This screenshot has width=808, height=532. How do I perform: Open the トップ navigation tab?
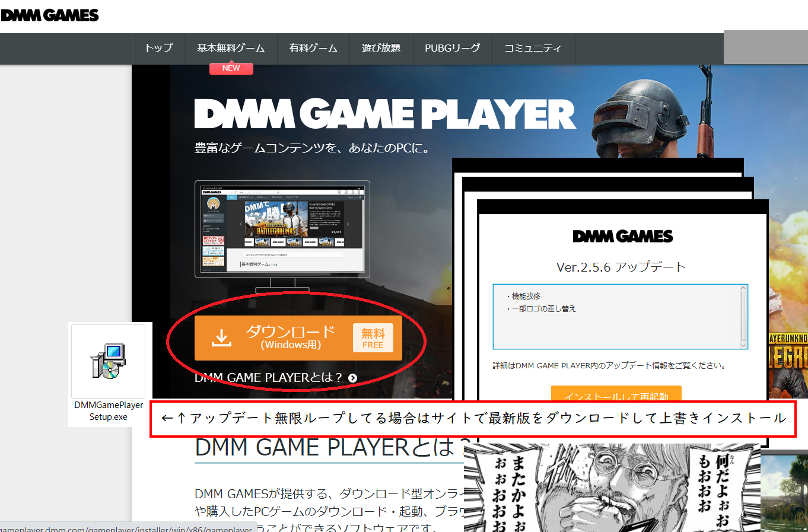click(x=158, y=48)
